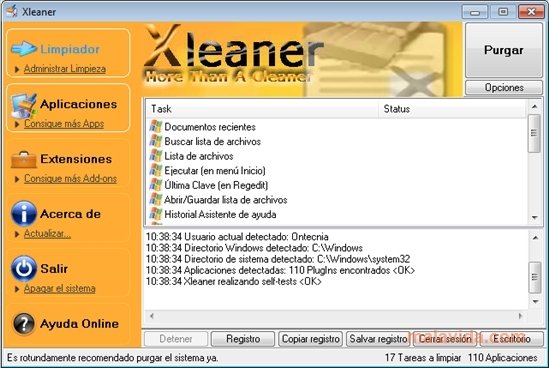
Task: Click the Copiar registro button
Action: 311,339
